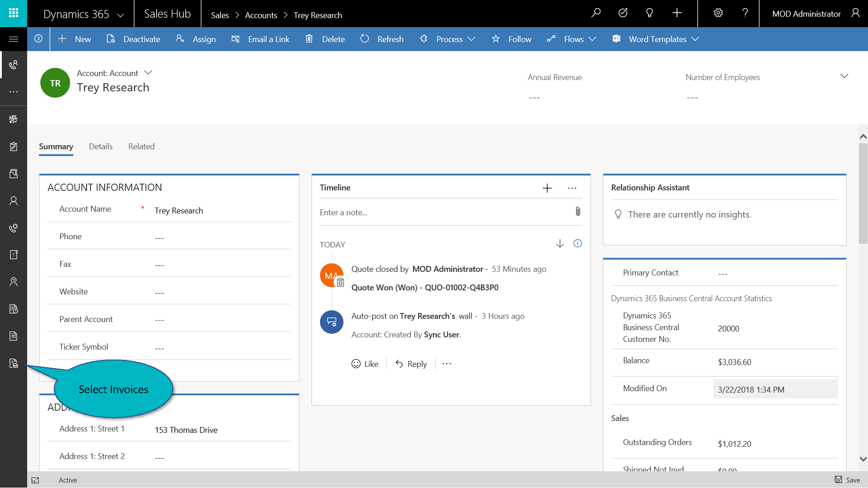Click Accounts in the breadcrumb
This screenshot has width=868, height=488.
pos(261,15)
